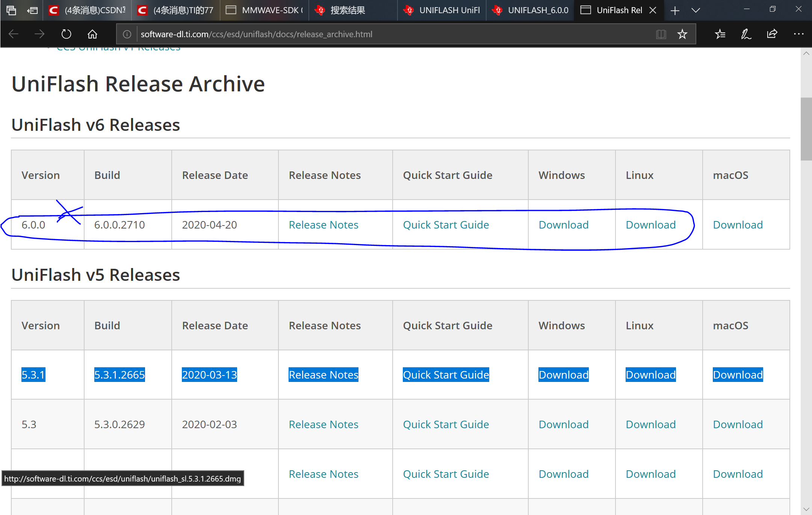Click the UniFlash Release Archive title
This screenshot has width=812, height=515.
coord(138,83)
